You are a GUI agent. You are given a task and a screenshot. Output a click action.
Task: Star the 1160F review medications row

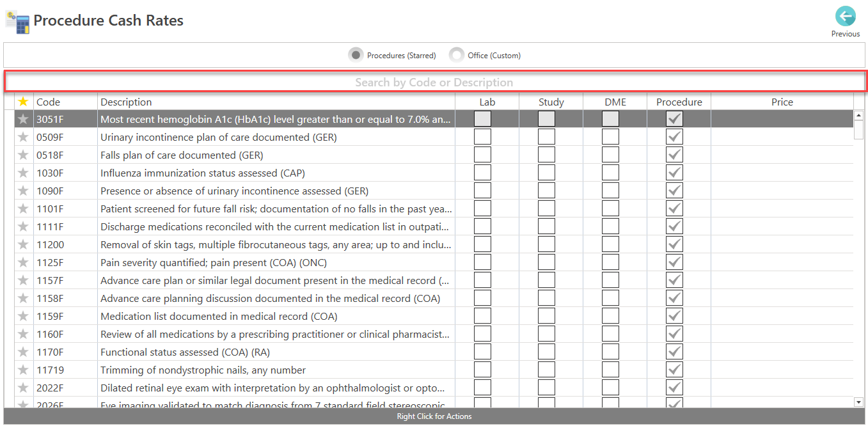pos(24,334)
